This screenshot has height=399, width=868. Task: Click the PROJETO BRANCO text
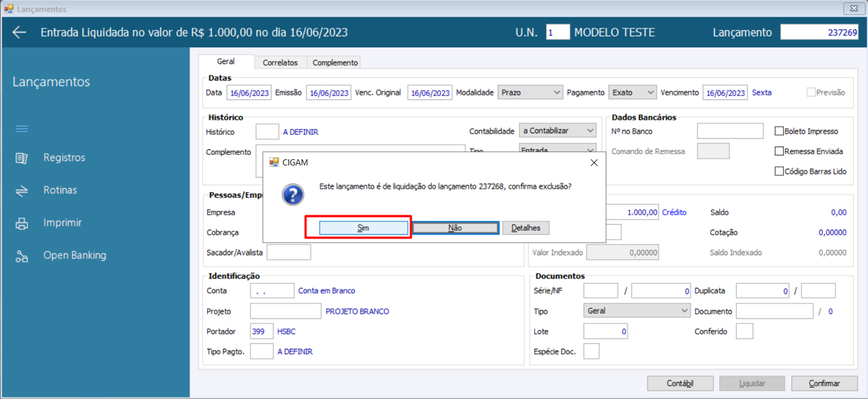(357, 311)
